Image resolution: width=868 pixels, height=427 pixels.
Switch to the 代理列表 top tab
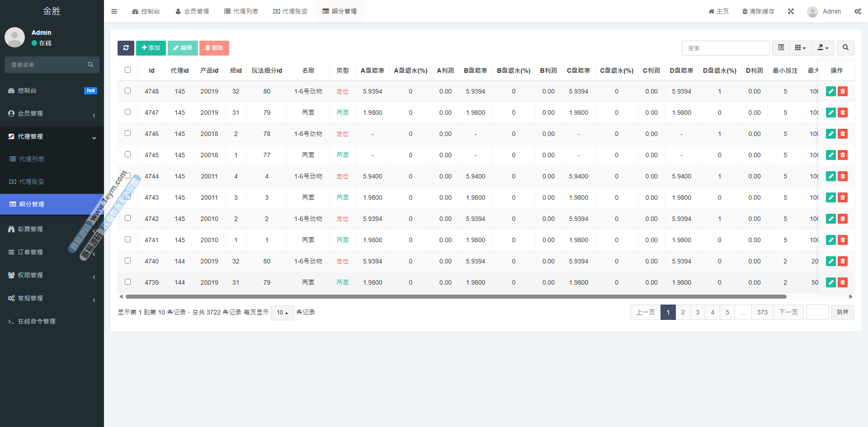tap(241, 11)
